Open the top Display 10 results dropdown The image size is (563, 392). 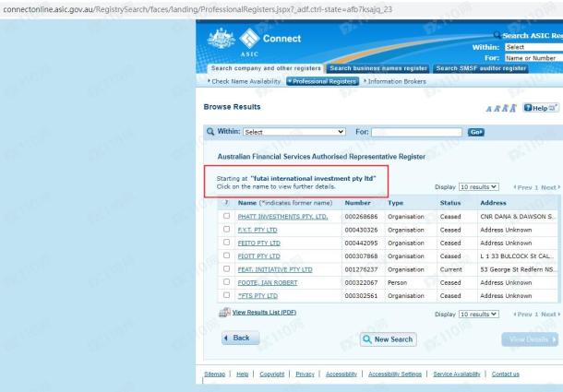point(479,187)
